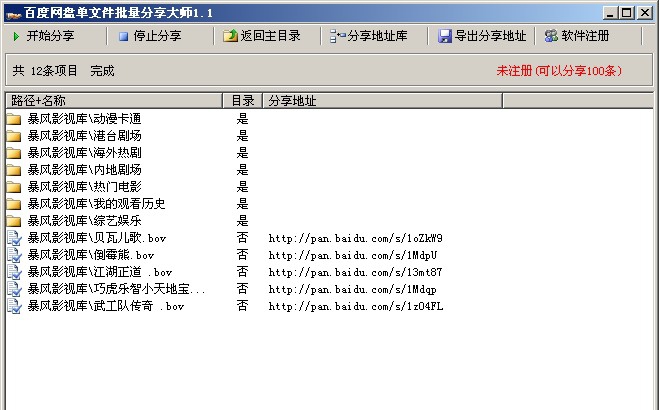Click share link ending 1oZkW9
659x410 pixels.
pos(356,239)
